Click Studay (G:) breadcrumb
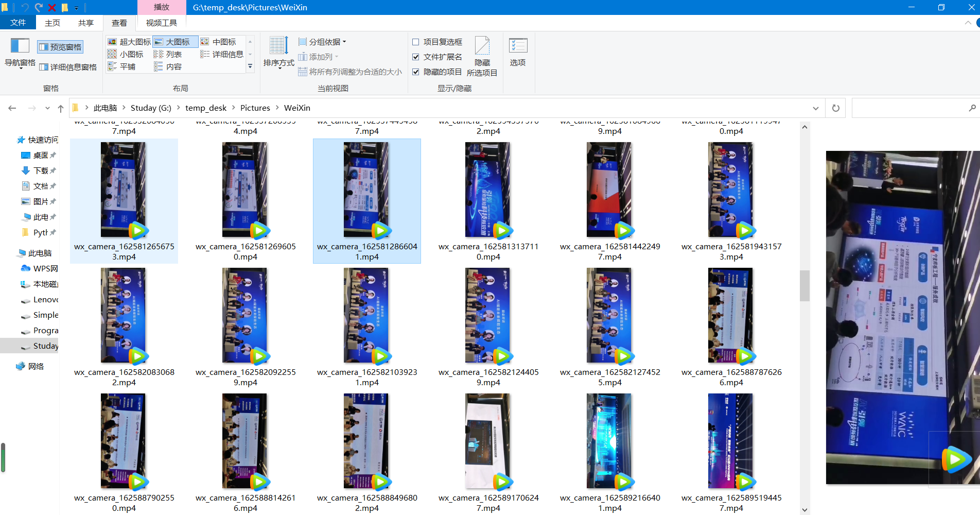The width and height of the screenshot is (980, 515). 151,108
